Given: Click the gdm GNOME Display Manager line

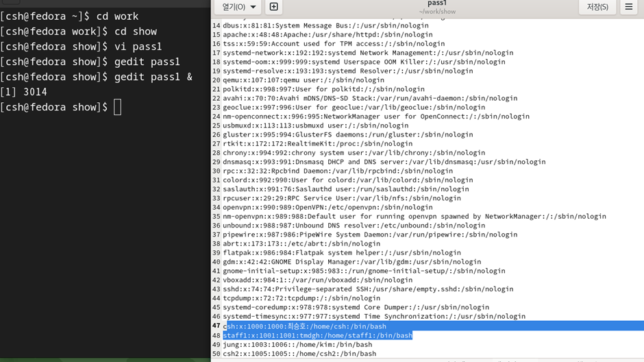Looking at the screenshot, I should point(352,261).
